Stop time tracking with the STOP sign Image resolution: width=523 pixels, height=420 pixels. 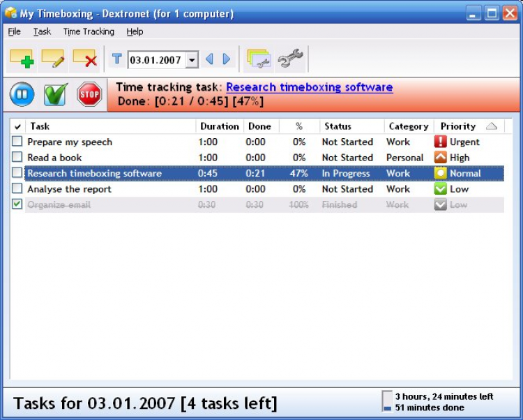click(89, 94)
